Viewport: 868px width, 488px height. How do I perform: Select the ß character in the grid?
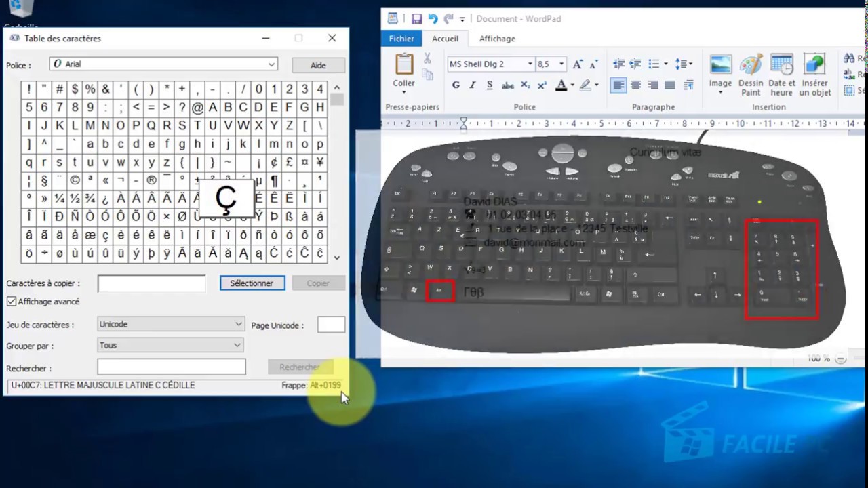point(289,218)
